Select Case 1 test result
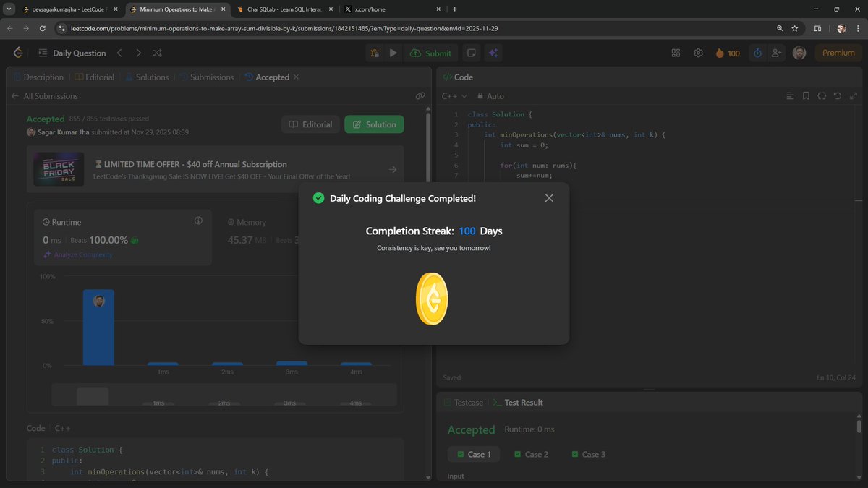 pos(474,454)
